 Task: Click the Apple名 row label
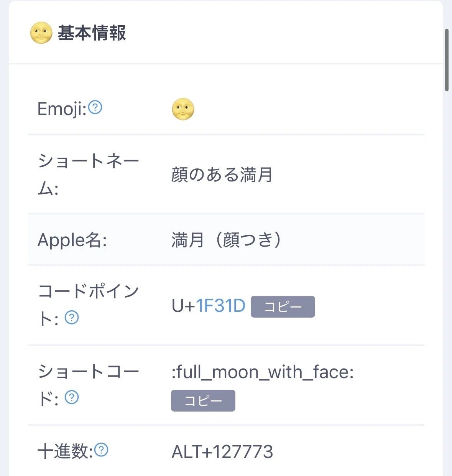tap(72, 240)
